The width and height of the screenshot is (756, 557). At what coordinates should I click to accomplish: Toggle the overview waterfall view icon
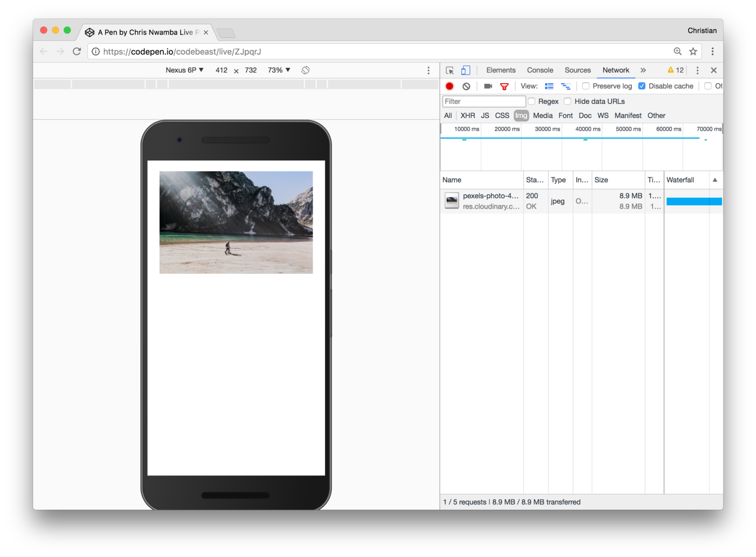pos(565,86)
